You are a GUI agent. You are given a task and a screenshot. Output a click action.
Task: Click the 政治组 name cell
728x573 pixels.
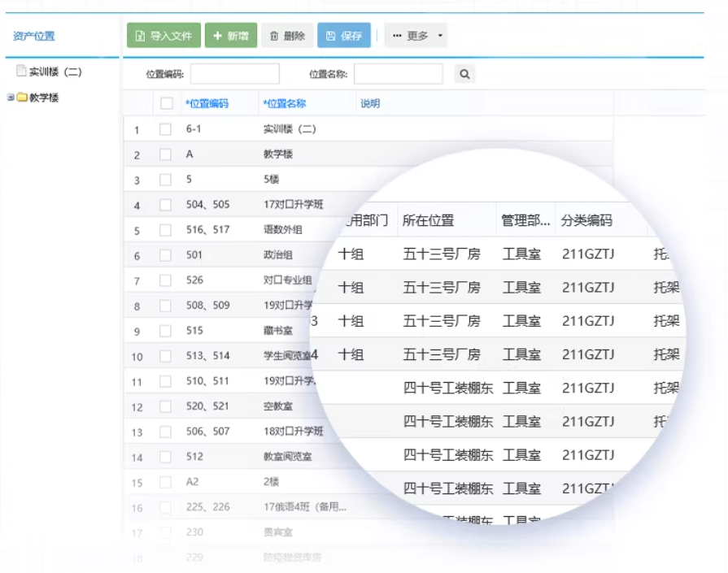[278, 254]
